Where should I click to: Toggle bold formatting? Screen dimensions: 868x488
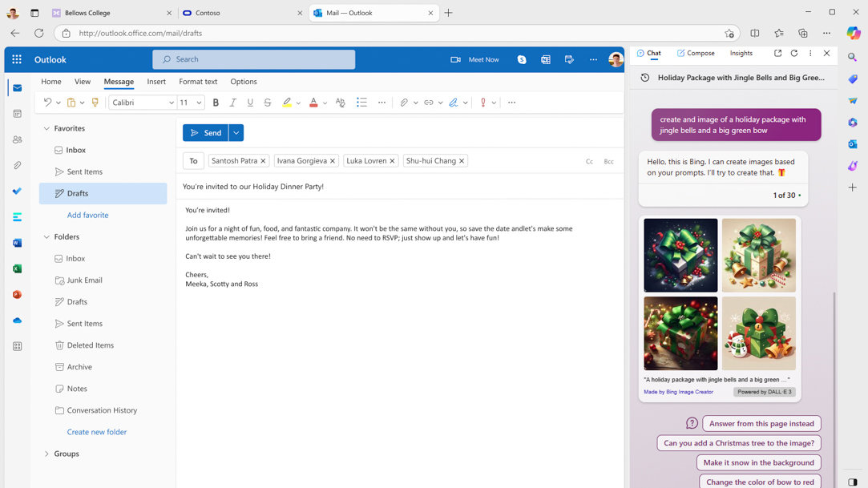216,103
